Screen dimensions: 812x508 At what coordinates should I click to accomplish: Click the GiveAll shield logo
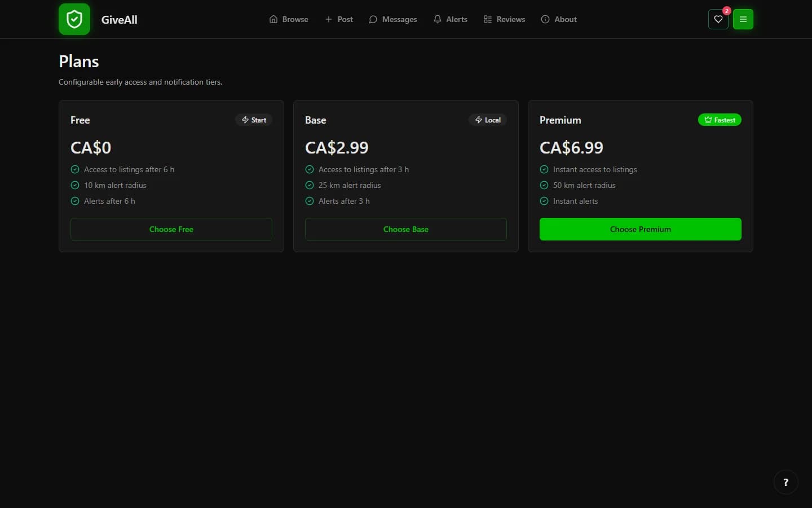pyautogui.click(x=74, y=19)
